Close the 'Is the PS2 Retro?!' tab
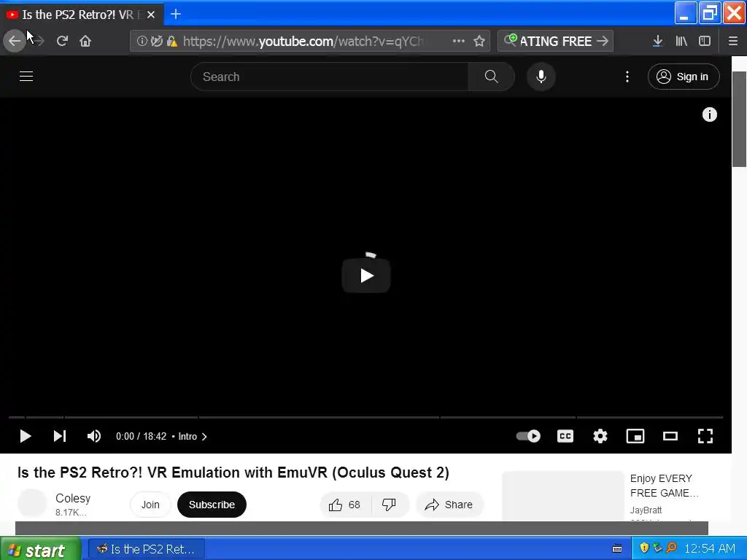 [x=150, y=15]
